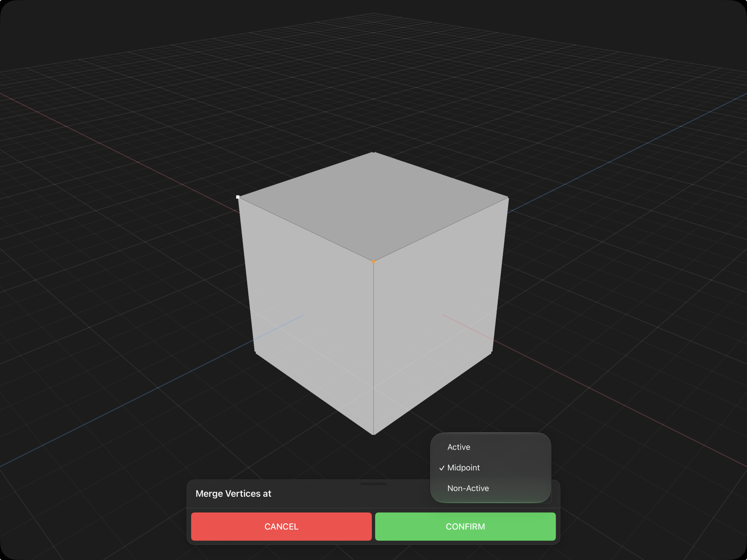
Task: Click the red CANCEL button
Action: coord(281,526)
